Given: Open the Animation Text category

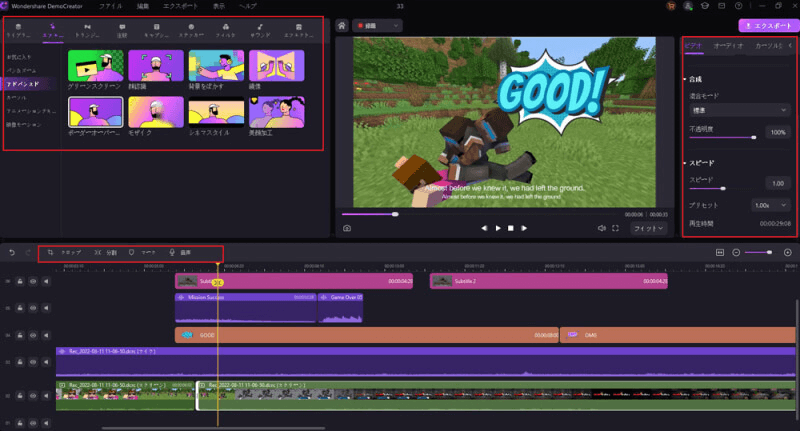Looking at the screenshot, I should point(31,111).
